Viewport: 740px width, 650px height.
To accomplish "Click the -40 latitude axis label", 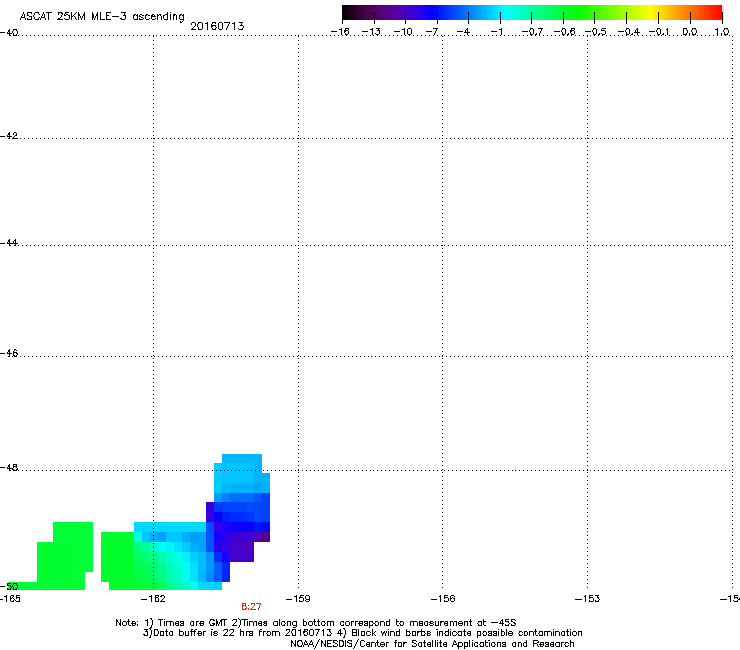I will click(x=9, y=33).
